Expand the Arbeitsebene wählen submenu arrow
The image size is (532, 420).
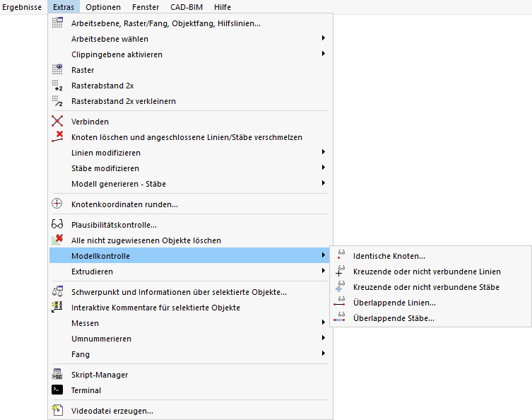pos(324,38)
